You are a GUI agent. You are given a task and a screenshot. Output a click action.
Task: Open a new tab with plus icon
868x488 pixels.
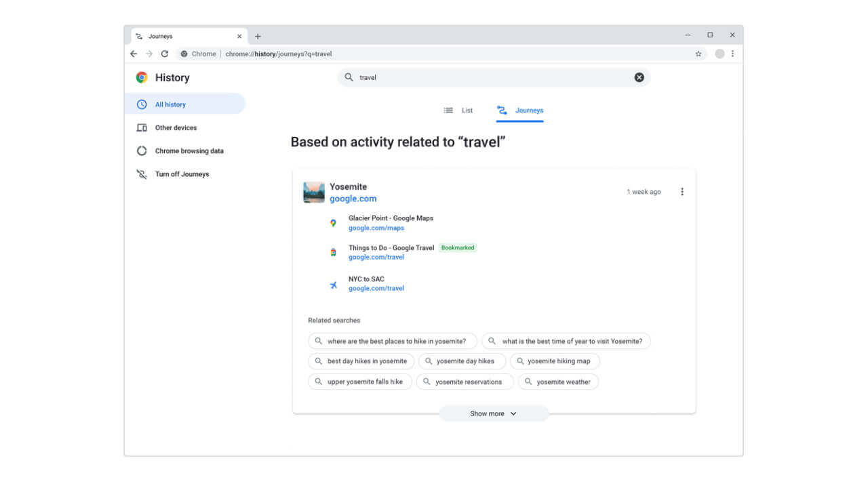258,37
